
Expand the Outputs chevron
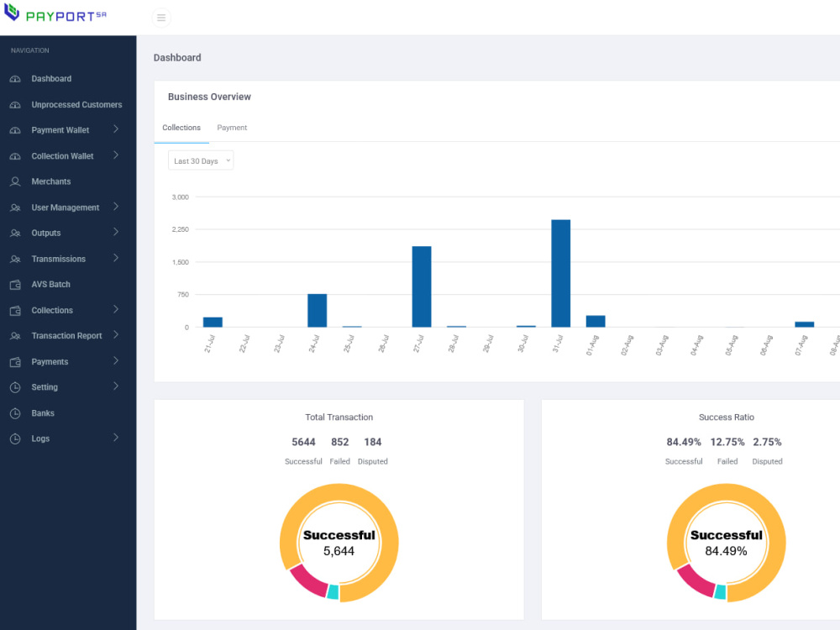click(116, 232)
